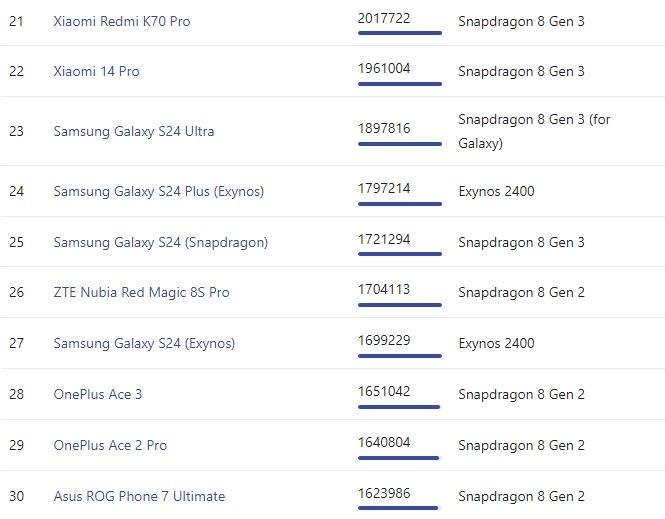
Task: Click rank number 30 in the list
Action: (17, 496)
